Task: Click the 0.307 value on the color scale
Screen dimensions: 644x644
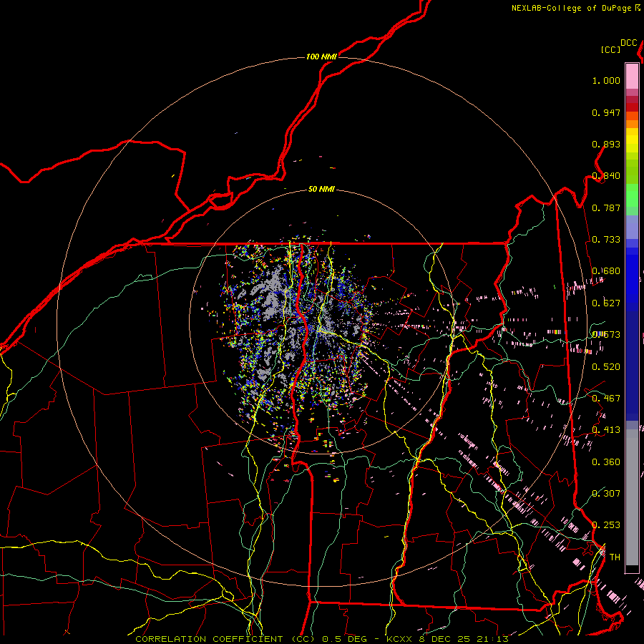Action: pyautogui.click(x=606, y=494)
